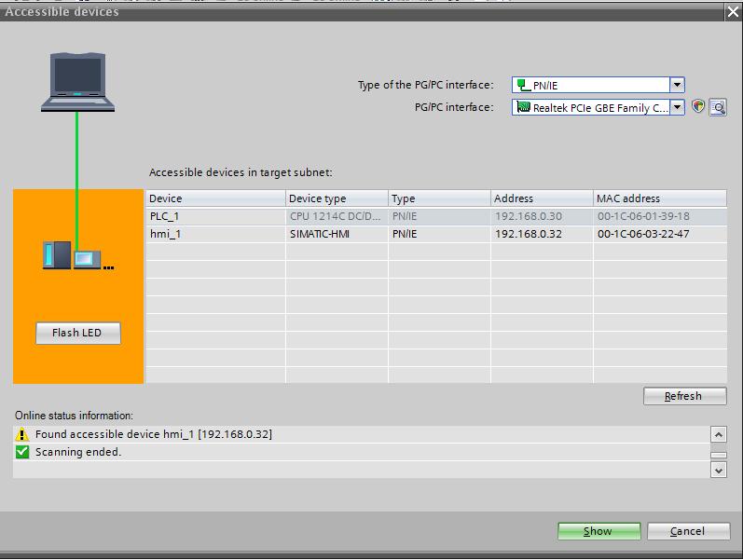Click the green check icon by Scanning ended
Viewport: 743px width, 560px height.
[x=21, y=452]
